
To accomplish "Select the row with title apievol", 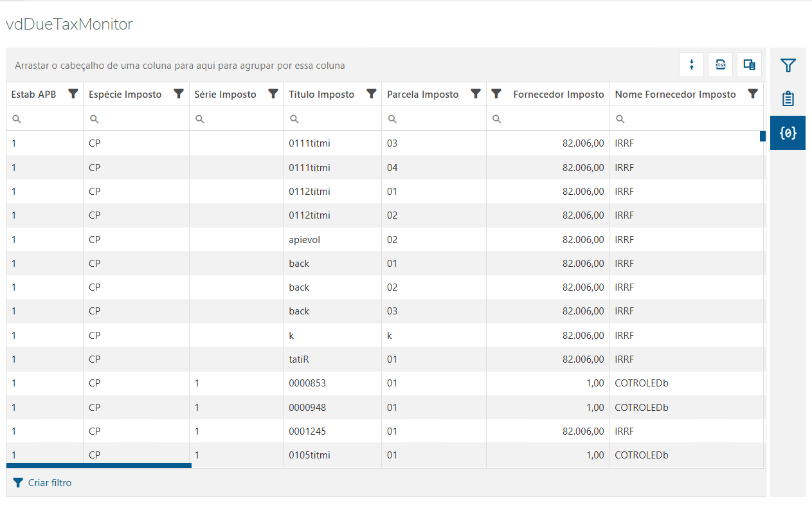I will coord(304,239).
